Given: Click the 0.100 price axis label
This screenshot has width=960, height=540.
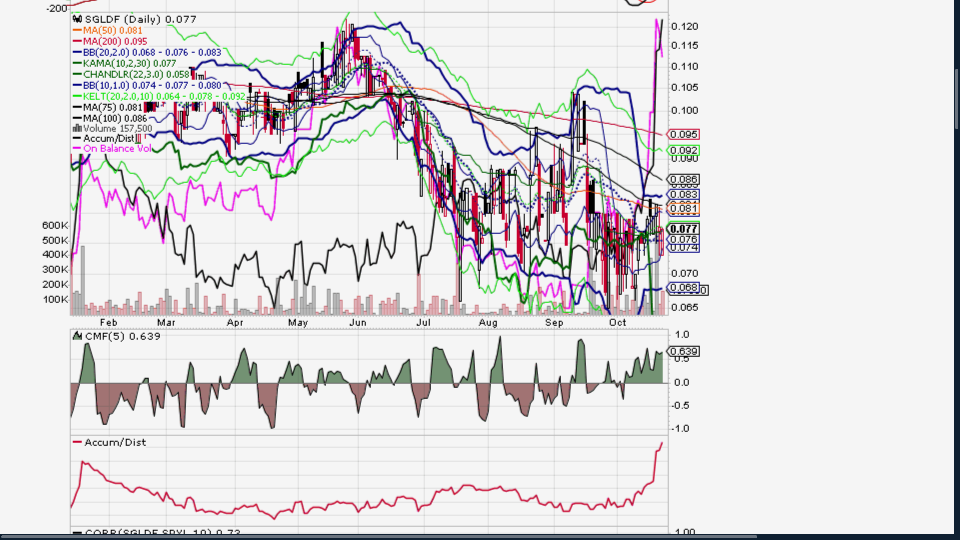Looking at the screenshot, I should tap(684, 111).
